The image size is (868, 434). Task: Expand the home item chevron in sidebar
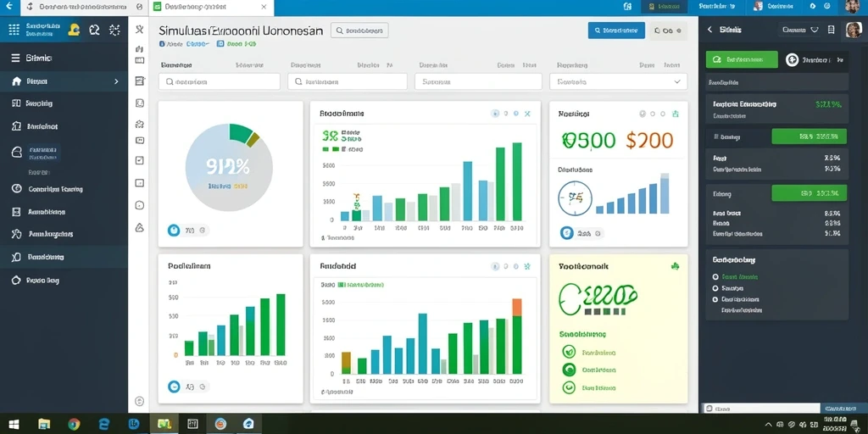click(116, 81)
